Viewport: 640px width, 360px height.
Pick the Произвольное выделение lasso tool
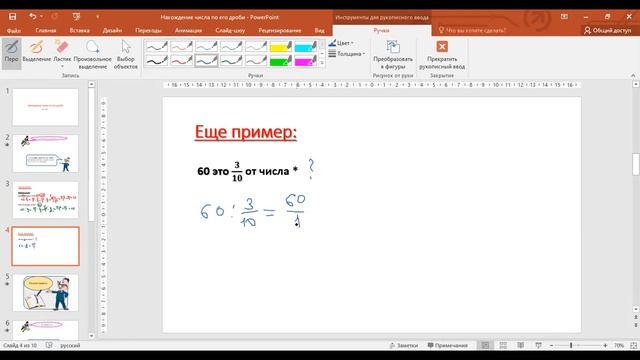93,54
